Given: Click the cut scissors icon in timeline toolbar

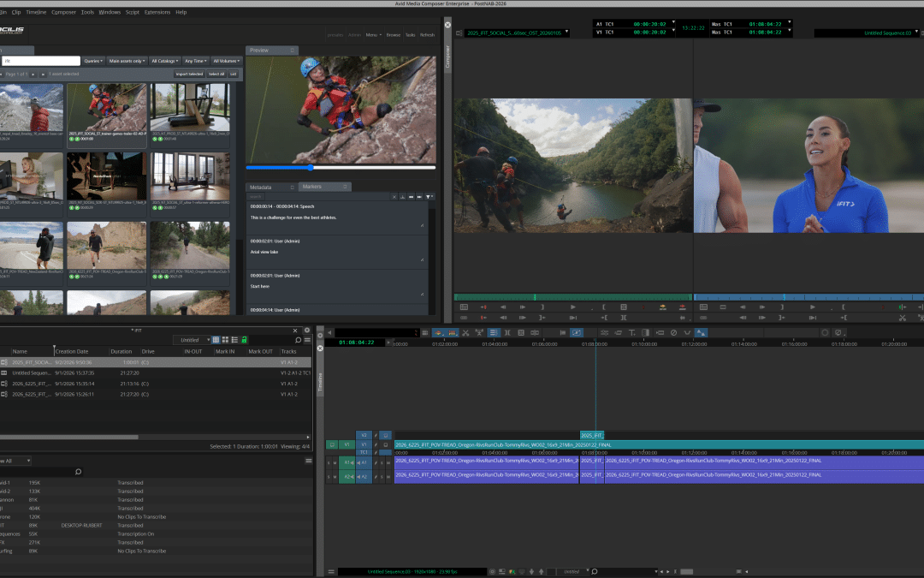Looking at the screenshot, I should point(465,332).
